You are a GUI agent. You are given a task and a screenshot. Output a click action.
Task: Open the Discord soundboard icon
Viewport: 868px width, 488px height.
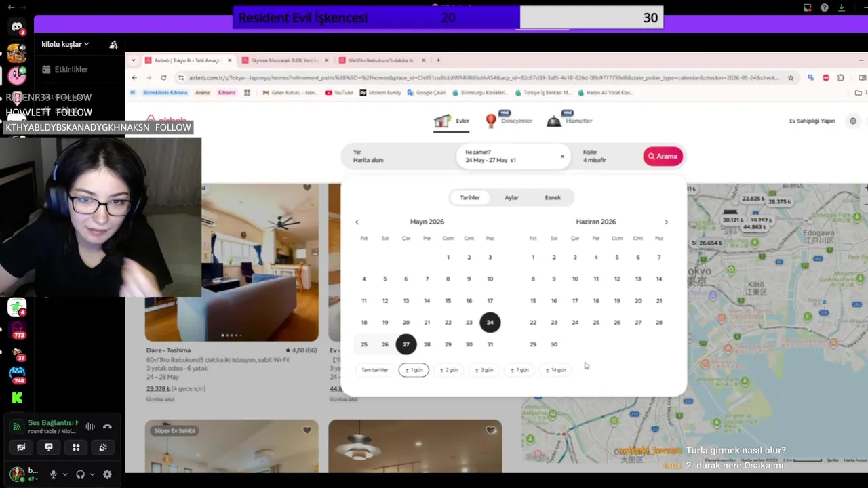click(103, 447)
